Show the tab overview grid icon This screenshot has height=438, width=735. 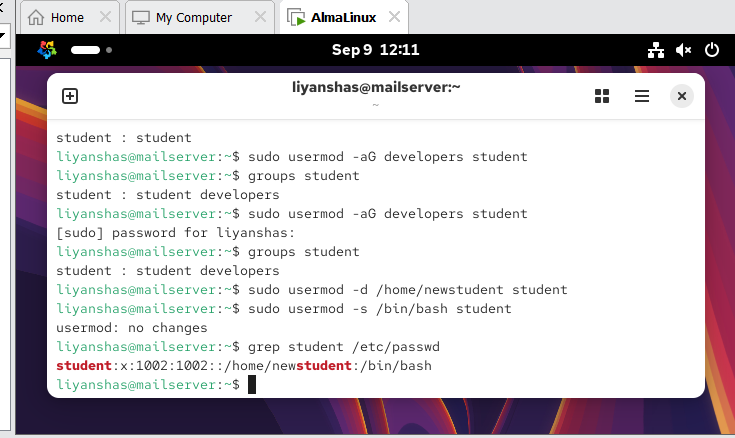point(602,96)
